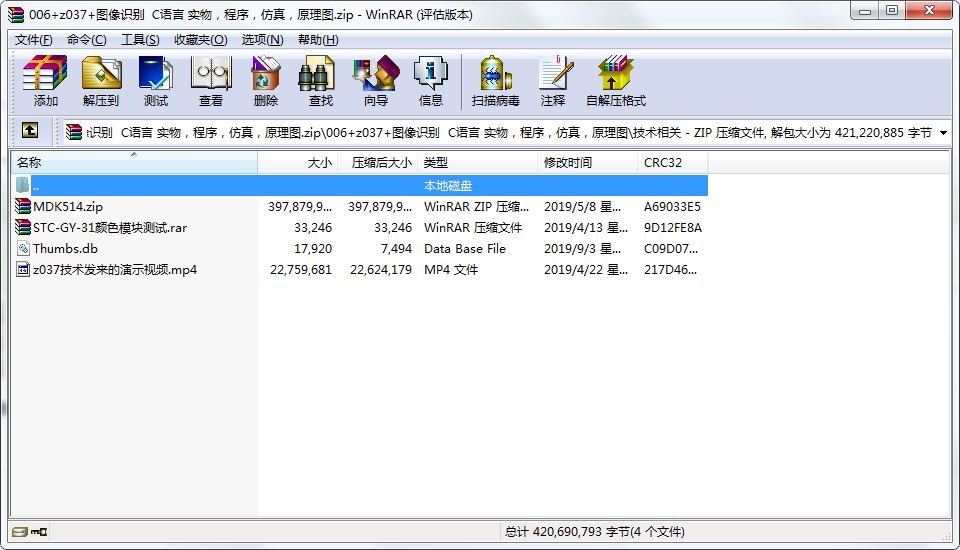Click date 2019/5/8 for MDK514.zip
The height and width of the screenshot is (550, 960).
(x=582, y=207)
